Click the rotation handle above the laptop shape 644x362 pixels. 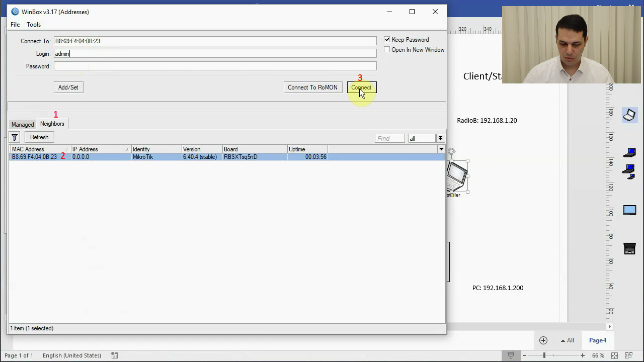[x=452, y=151]
